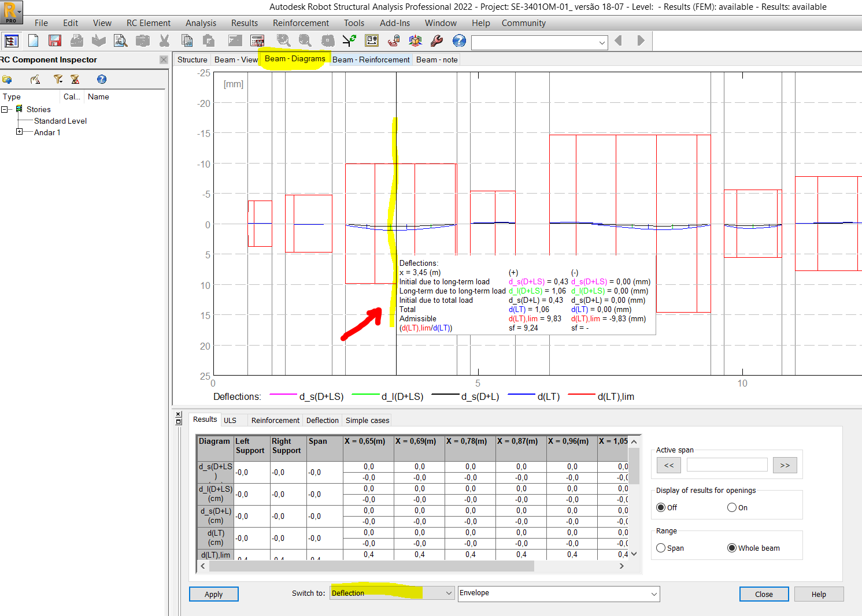Viewport: 862px width, 616px height.
Task: Open the Switch to Deflection dropdown
Action: [x=449, y=592]
